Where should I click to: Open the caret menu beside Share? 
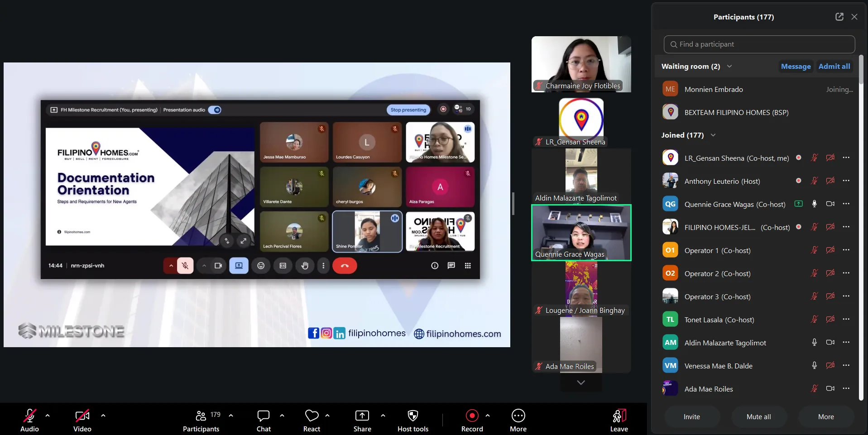[383, 415]
